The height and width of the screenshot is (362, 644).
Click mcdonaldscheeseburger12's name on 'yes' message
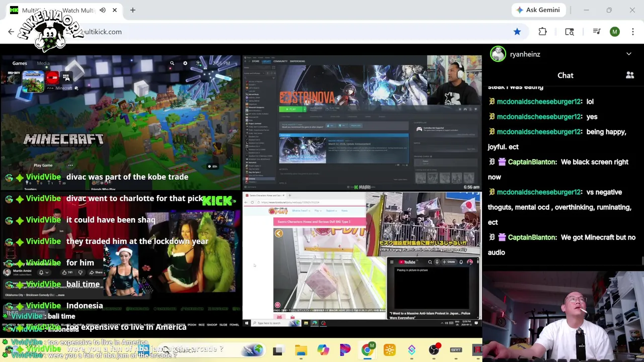tap(538, 117)
